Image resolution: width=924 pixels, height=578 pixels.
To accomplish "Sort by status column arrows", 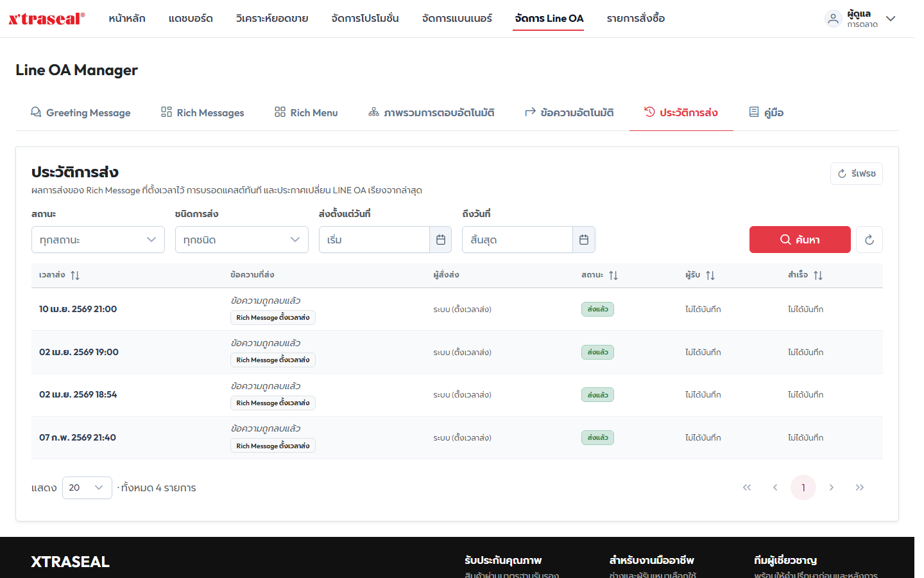I will pyautogui.click(x=613, y=275).
